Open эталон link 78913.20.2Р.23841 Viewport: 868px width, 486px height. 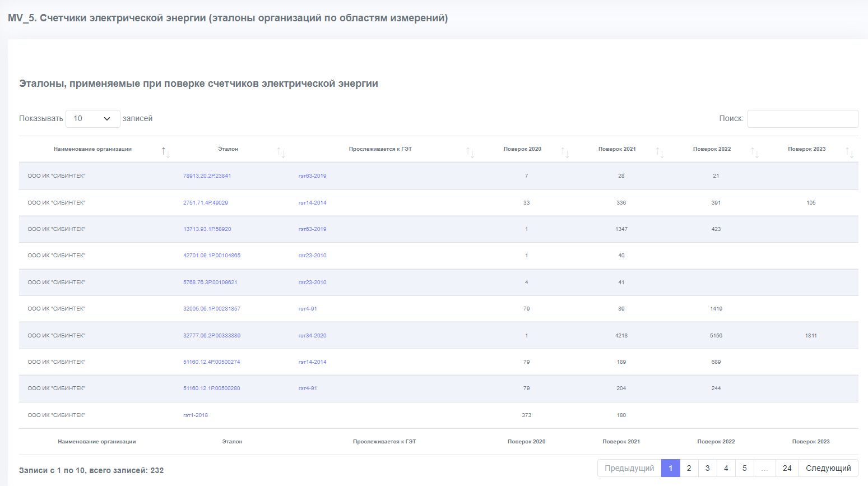coord(207,176)
